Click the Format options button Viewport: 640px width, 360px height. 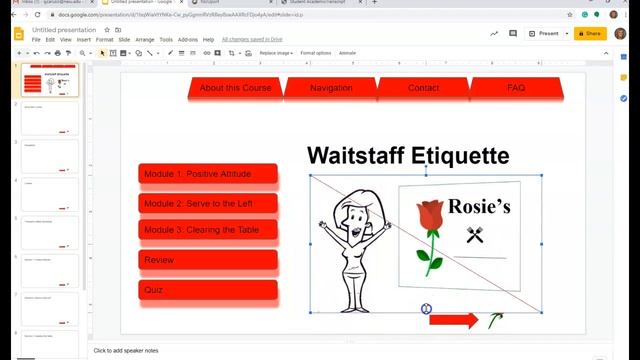(316, 53)
